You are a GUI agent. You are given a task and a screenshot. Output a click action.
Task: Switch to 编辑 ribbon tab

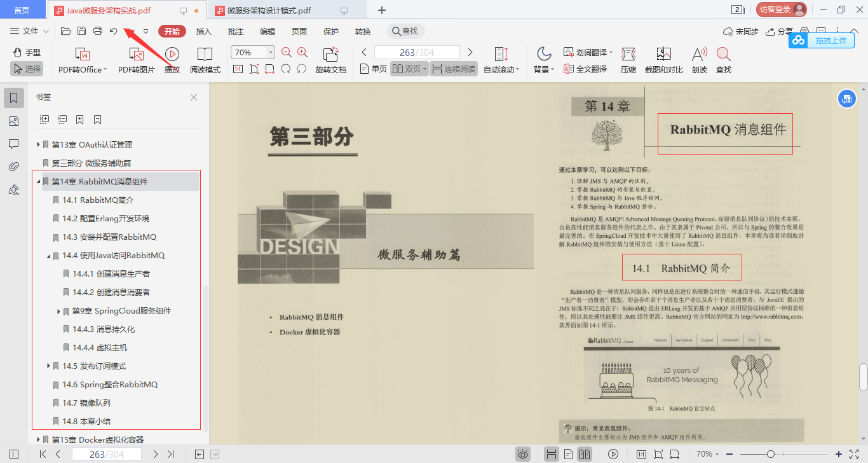click(x=268, y=31)
